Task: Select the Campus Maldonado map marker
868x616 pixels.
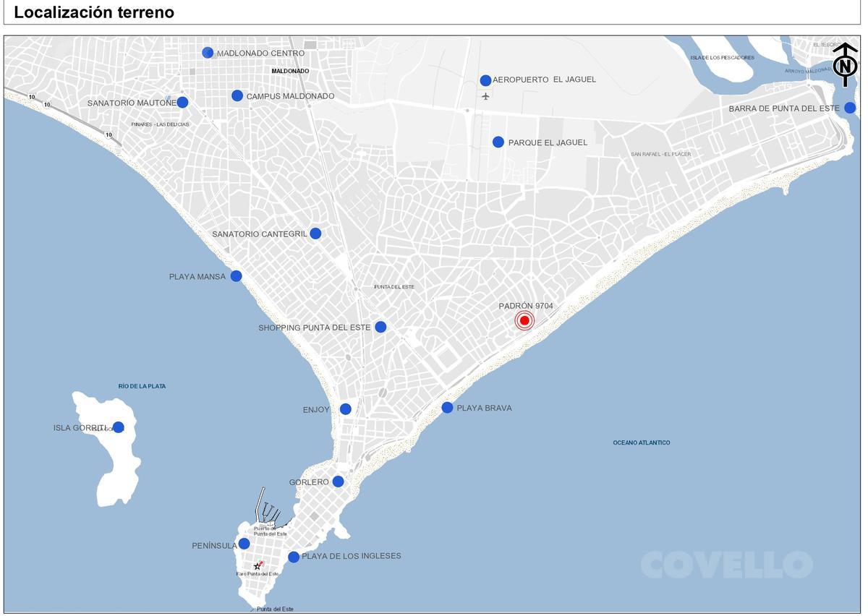Action: 237,95
